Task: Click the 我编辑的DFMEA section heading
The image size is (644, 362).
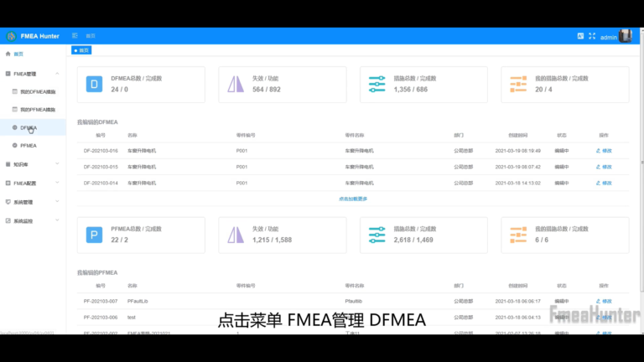Action: (97, 122)
